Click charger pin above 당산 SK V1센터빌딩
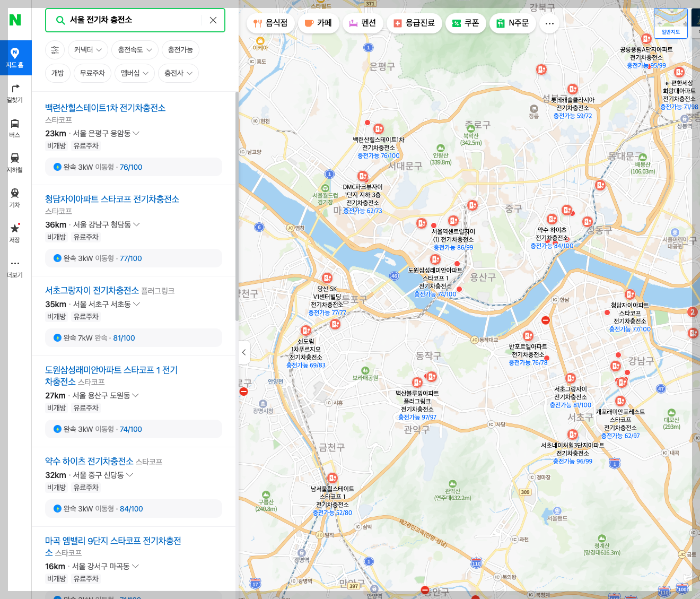The height and width of the screenshot is (599, 700). pos(327,278)
